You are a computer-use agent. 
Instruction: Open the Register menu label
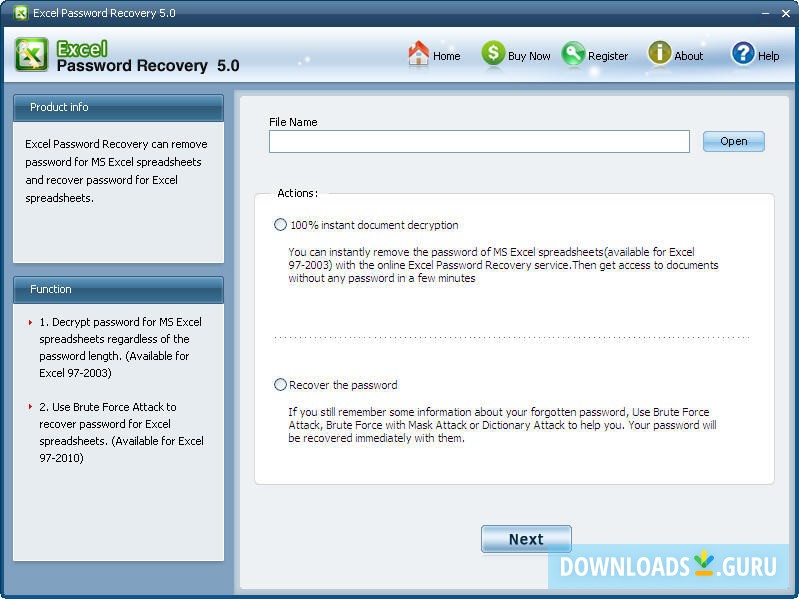coord(608,56)
